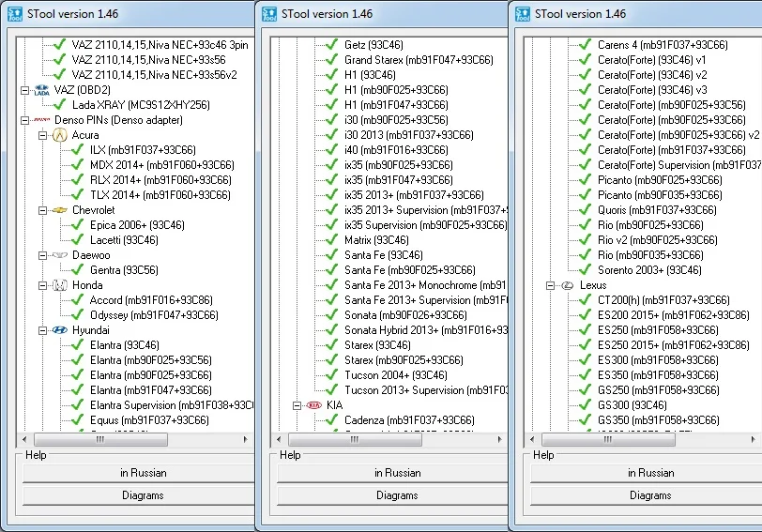Click scroll right arrow in middle window

[x=499, y=439]
